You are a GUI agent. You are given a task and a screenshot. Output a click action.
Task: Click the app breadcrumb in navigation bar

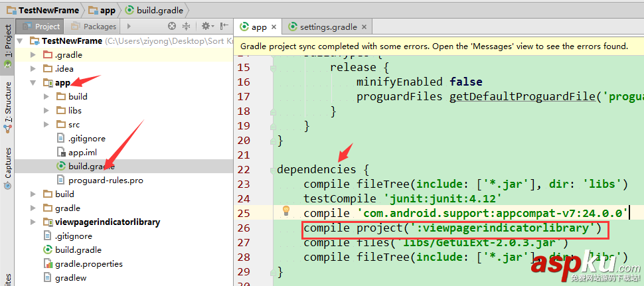pos(102,10)
